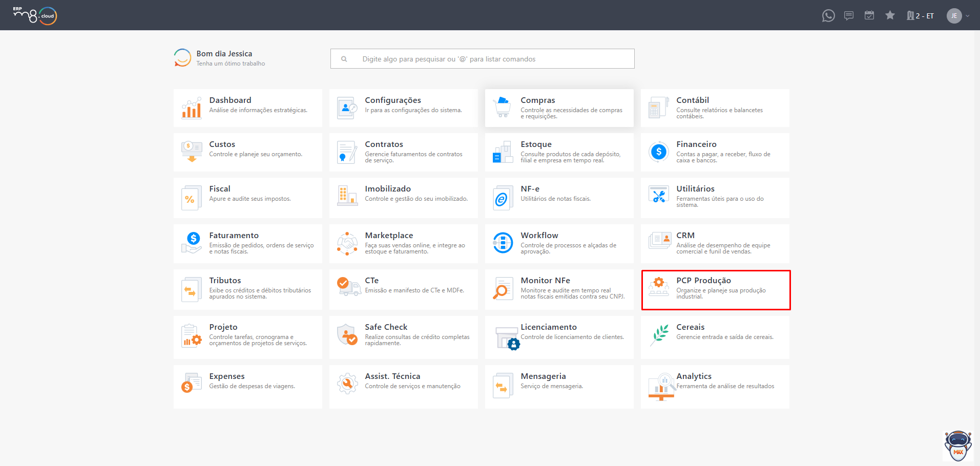
Task: Open the JE user avatar menu
Action: (x=954, y=16)
